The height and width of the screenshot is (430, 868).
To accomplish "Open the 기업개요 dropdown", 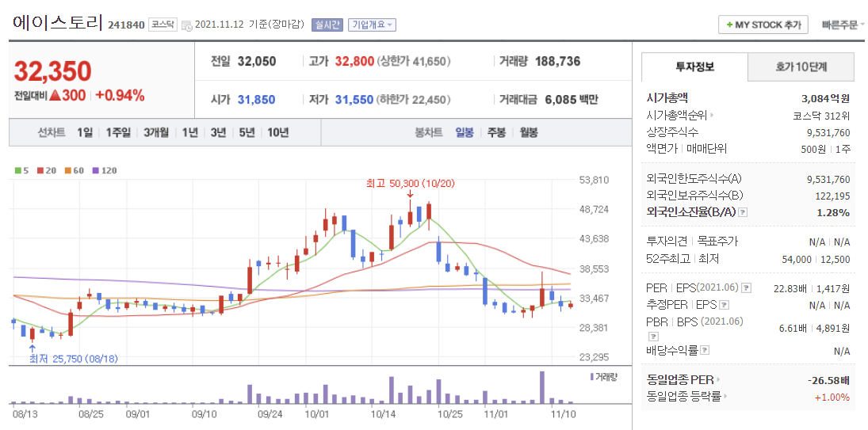I will (x=372, y=25).
